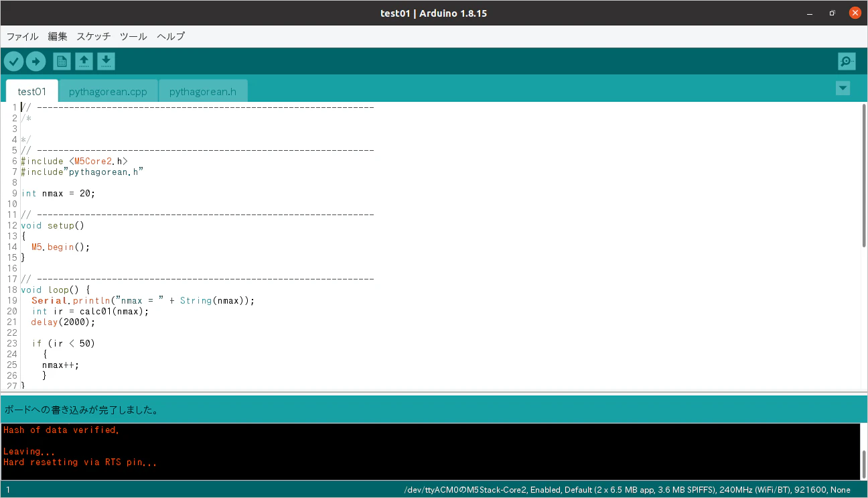Expand the tab options dropdown arrow
868x498 pixels.
click(x=843, y=88)
